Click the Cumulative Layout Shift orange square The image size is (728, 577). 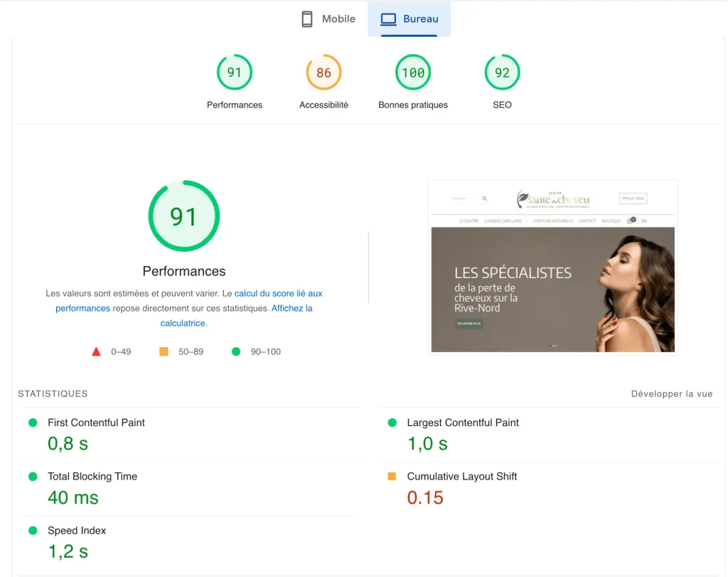pyautogui.click(x=392, y=477)
